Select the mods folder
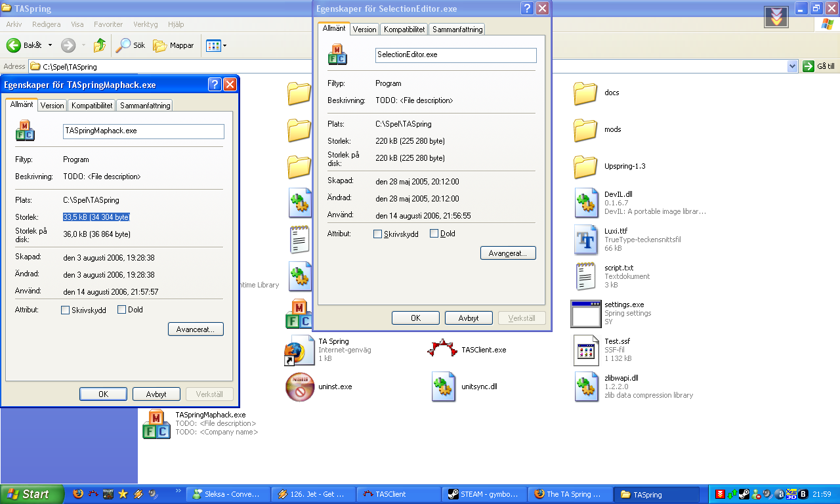The image size is (840, 504). [597, 130]
